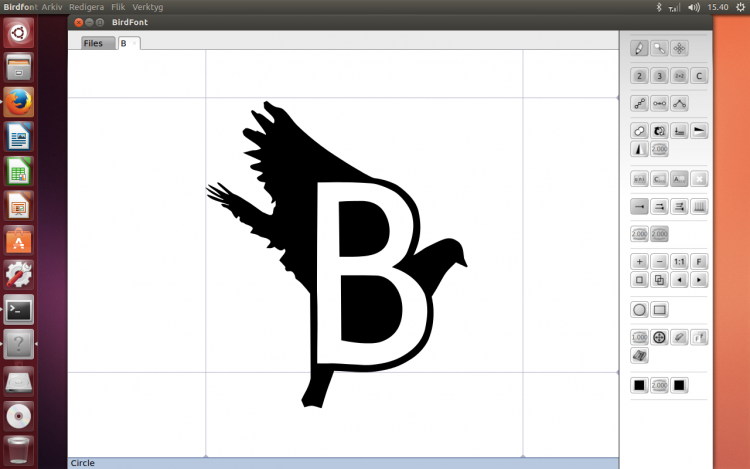The image size is (750, 469).
Task: Reset zoom with the 1:1 button
Action: pos(679,262)
